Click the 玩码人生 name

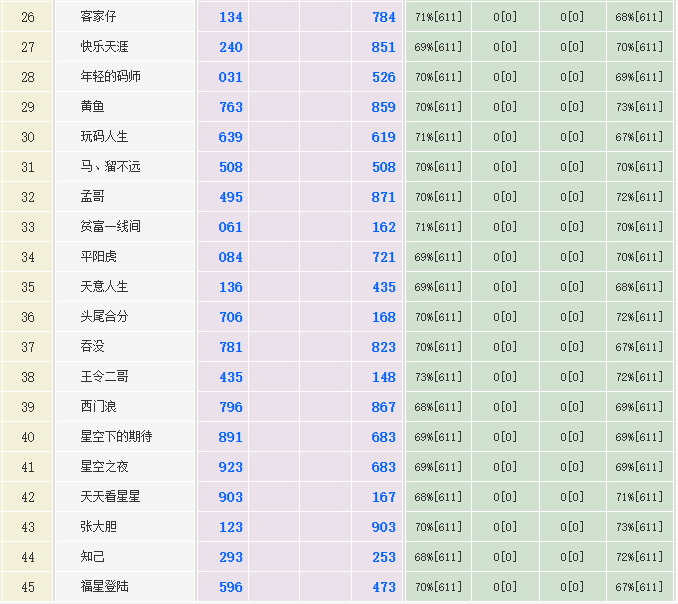pos(104,137)
